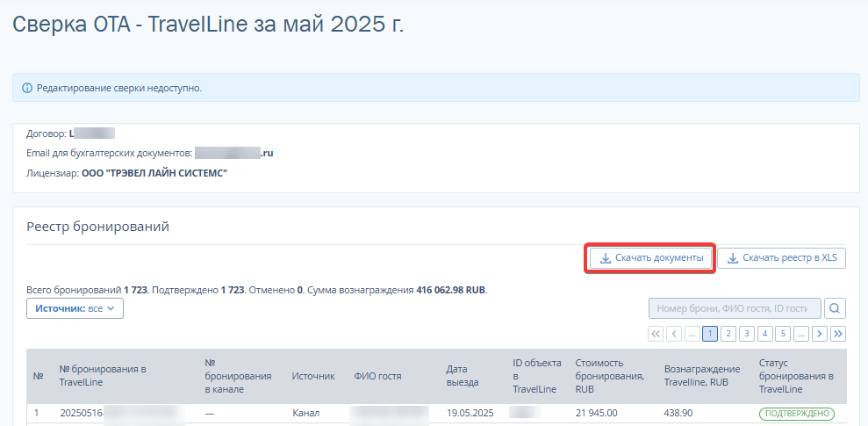
Task: Open the Источник filter dropdown
Action: pos(75,308)
